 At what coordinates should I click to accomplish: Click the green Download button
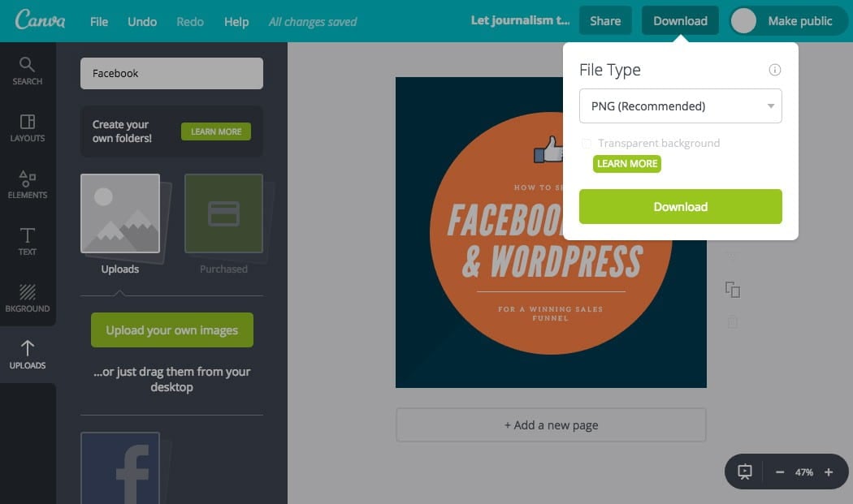[x=680, y=206]
